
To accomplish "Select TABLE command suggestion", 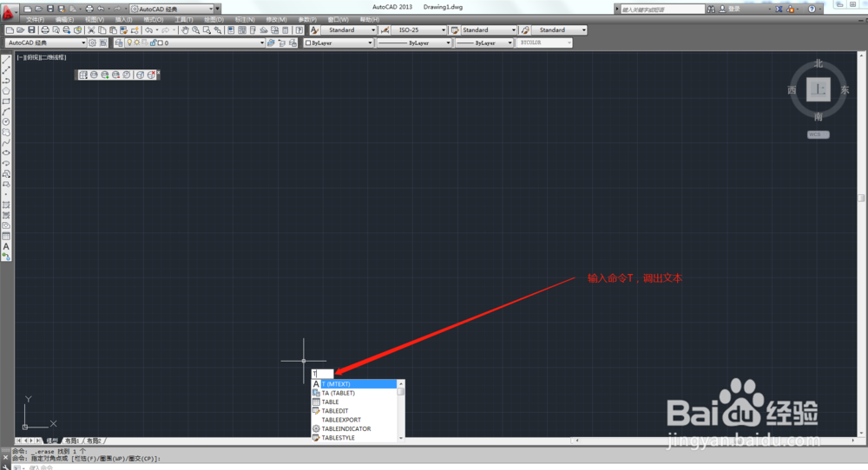I will [355, 402].
